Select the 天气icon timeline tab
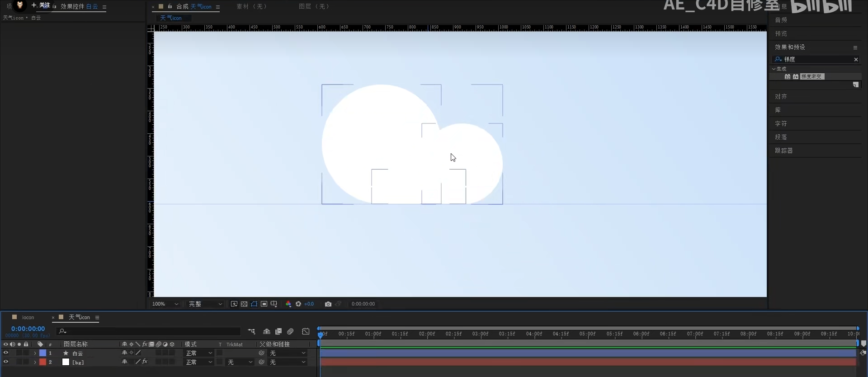 click(x=79, y=317)
